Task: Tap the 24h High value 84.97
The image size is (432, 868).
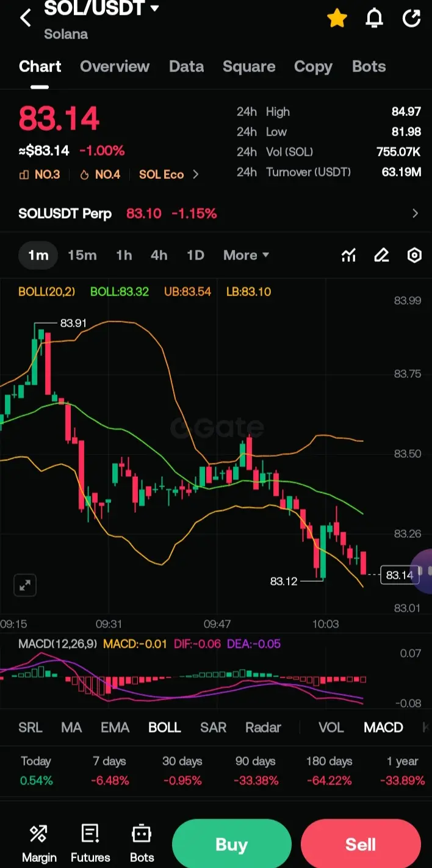Action: (x=406, y=112)
